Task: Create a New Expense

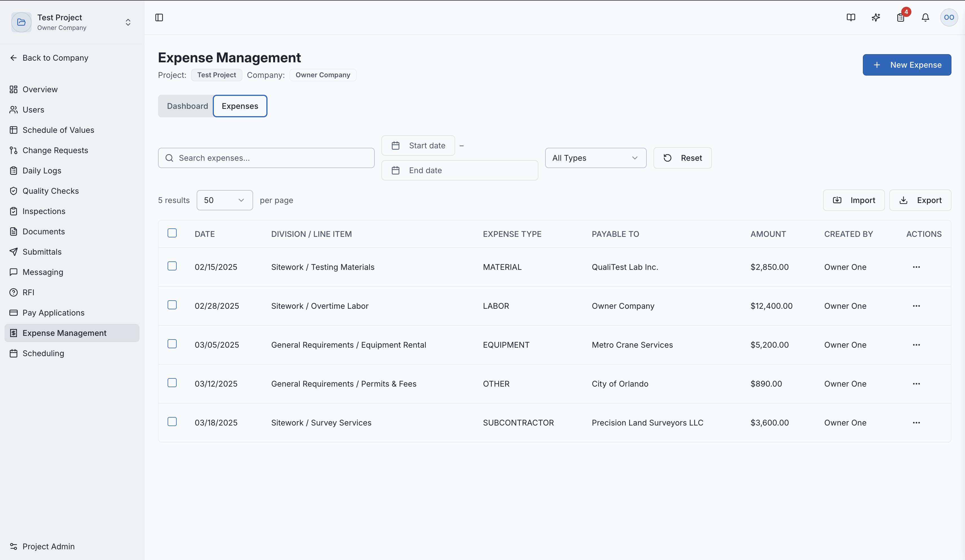Action: pyautogui.click(x=906, y=65)
